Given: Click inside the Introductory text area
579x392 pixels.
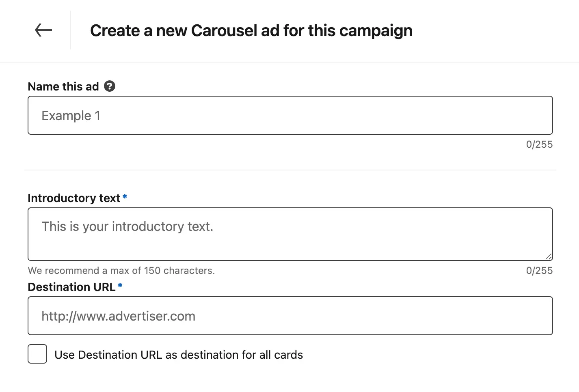Looking at the screenshot, I should [x=290, y=234].
